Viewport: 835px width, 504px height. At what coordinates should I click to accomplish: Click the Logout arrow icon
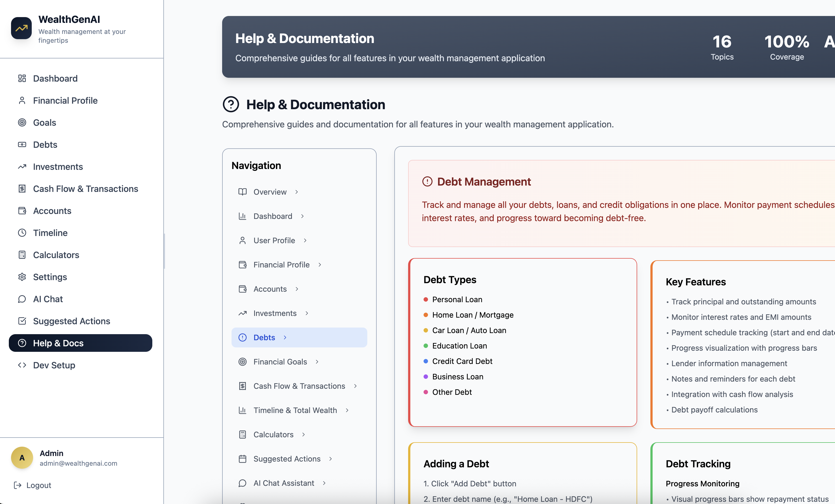coord(18,485)
